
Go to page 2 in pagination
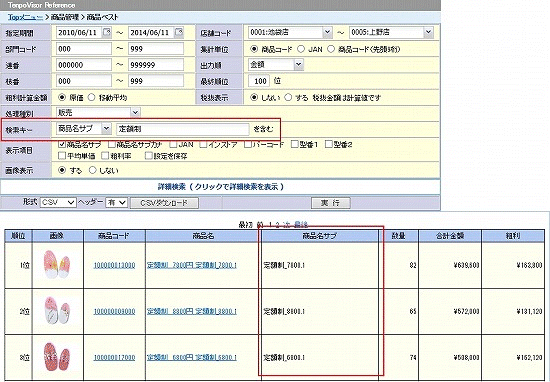tap(277, 225)
